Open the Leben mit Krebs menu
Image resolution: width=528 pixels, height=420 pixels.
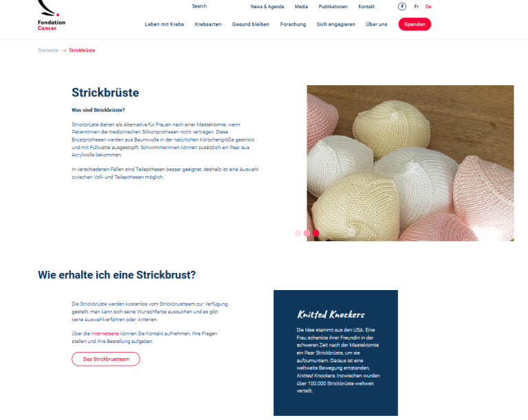tap(164, 24)
